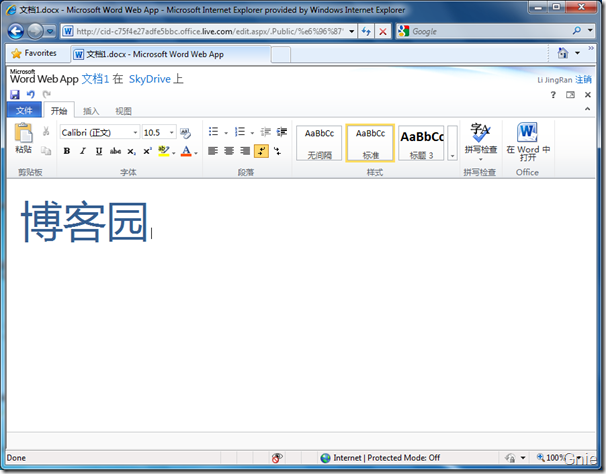Click the Spelling check (拼写检查) icon
This screenshot has height=474, width=606.
pos(480,133)
